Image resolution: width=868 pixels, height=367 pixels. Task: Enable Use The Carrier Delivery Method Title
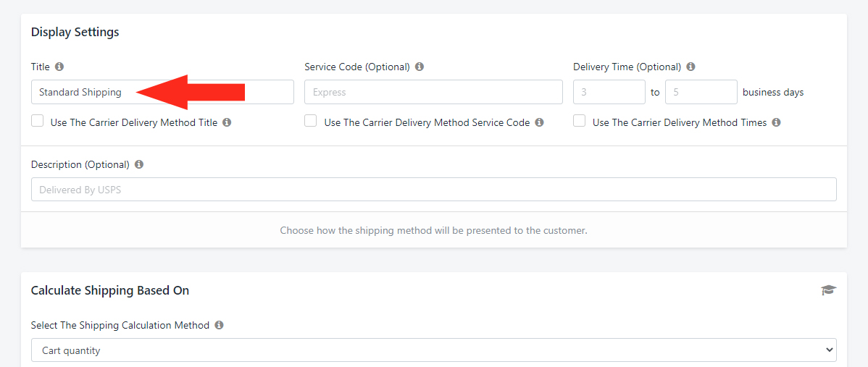coord(37,121)
